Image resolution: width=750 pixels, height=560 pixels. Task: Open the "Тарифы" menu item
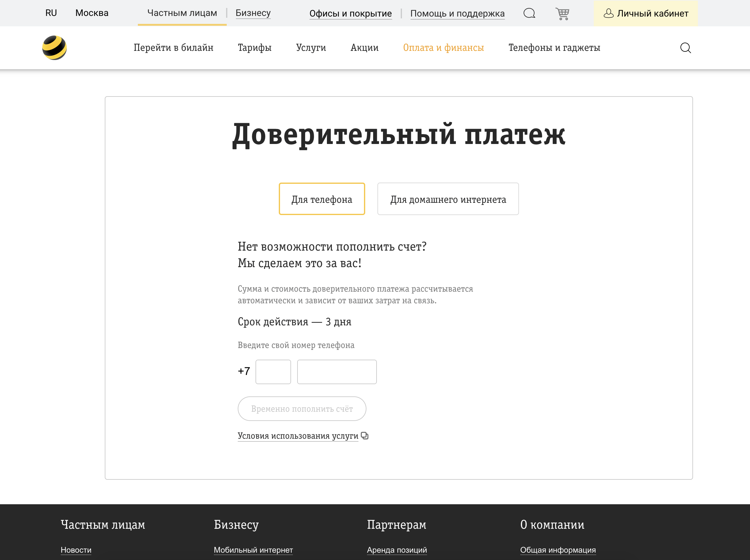(x=255, y=48)
